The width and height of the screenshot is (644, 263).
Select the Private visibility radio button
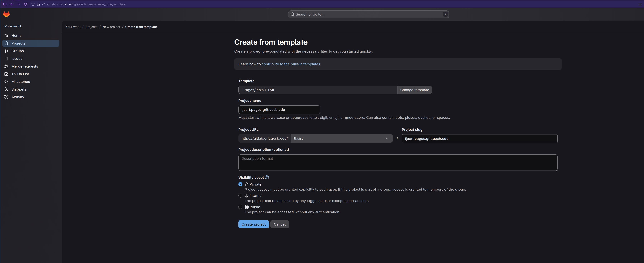pos(241,184)
